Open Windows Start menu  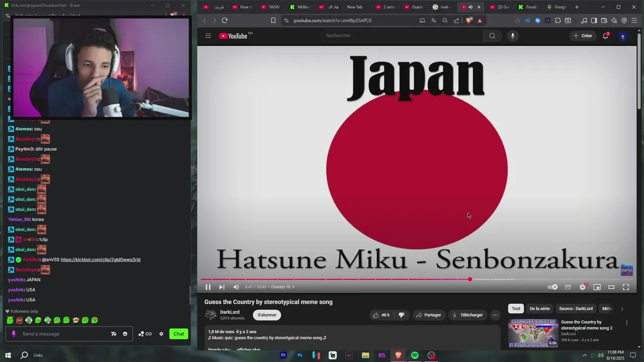tap(8, 355)
